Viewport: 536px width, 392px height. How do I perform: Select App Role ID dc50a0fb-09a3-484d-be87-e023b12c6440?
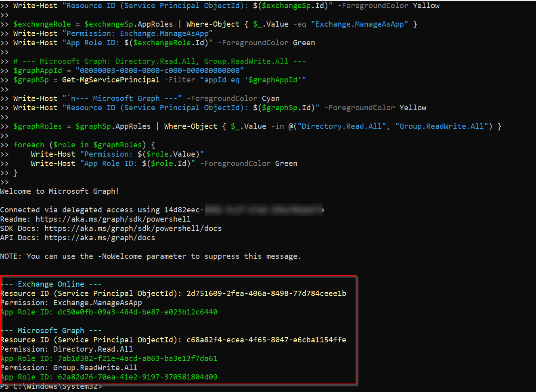click(138, 312)
